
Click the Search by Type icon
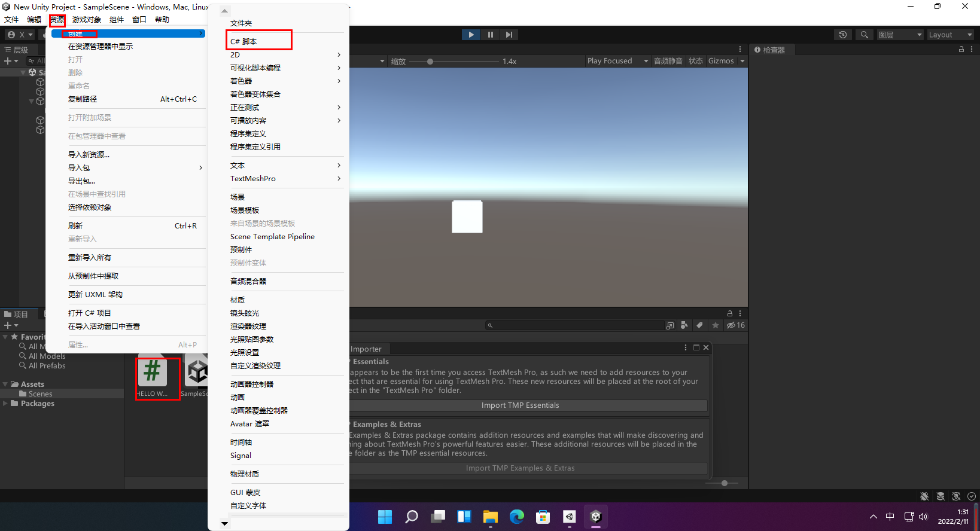[x=684, y=325]
